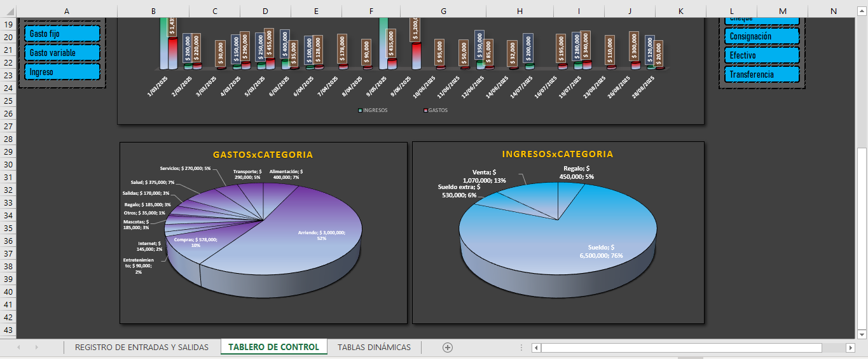Filter by Transferencia payment method
The height and width of the screenshot is (359, 868).
(x=761, y=74)
